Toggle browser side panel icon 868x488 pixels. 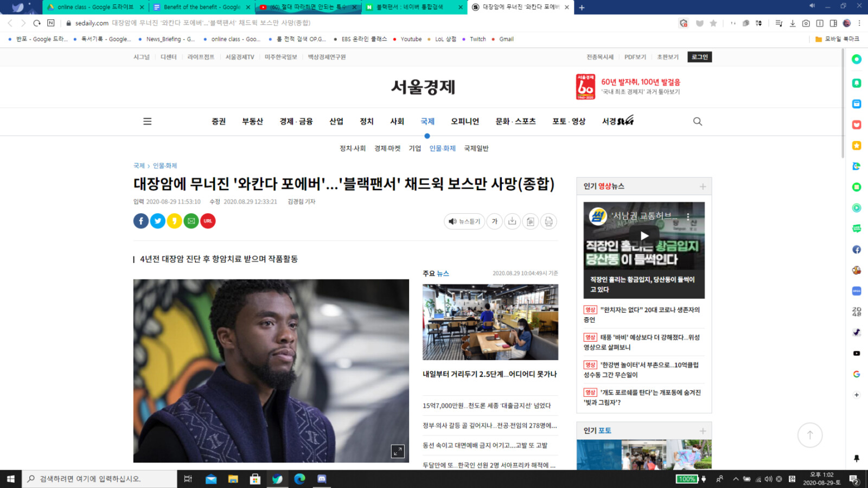point(833,23)
